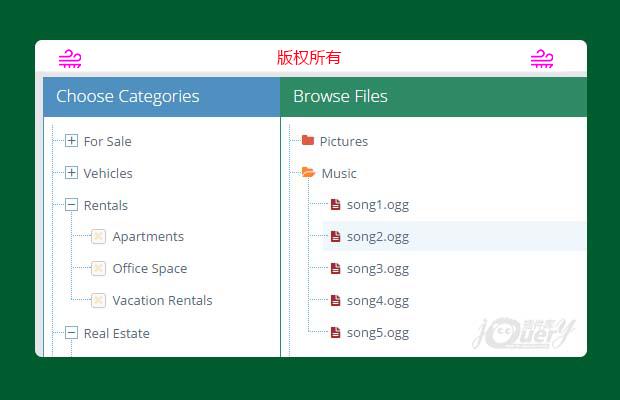Image resolution: width=620 pixels, height=400 pixels.
Task: Select the song2.ogg file label
Action: [x=377, y=237]
